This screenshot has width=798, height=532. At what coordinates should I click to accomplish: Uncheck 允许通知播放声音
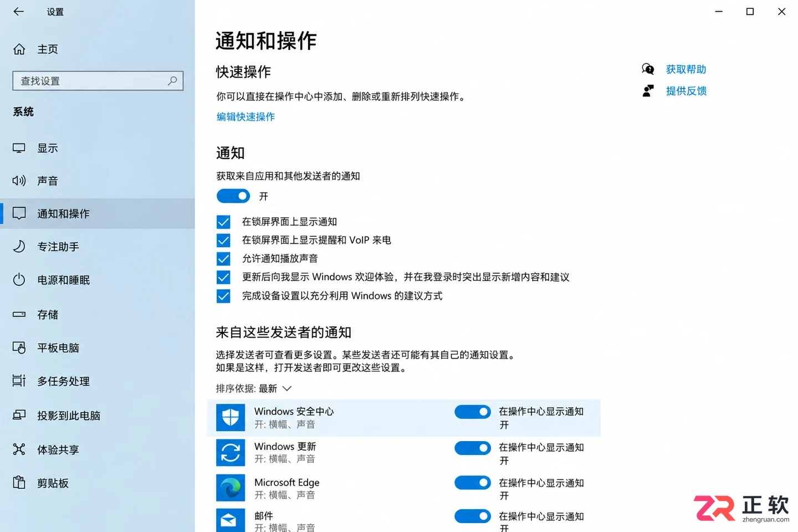click(x=223, y=259)
